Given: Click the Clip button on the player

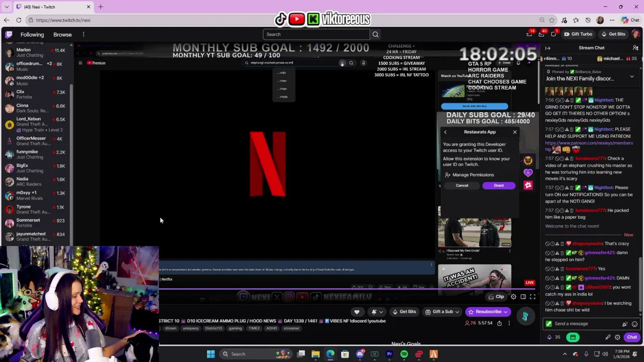Looking at the screenshot, I should (496, 297).
